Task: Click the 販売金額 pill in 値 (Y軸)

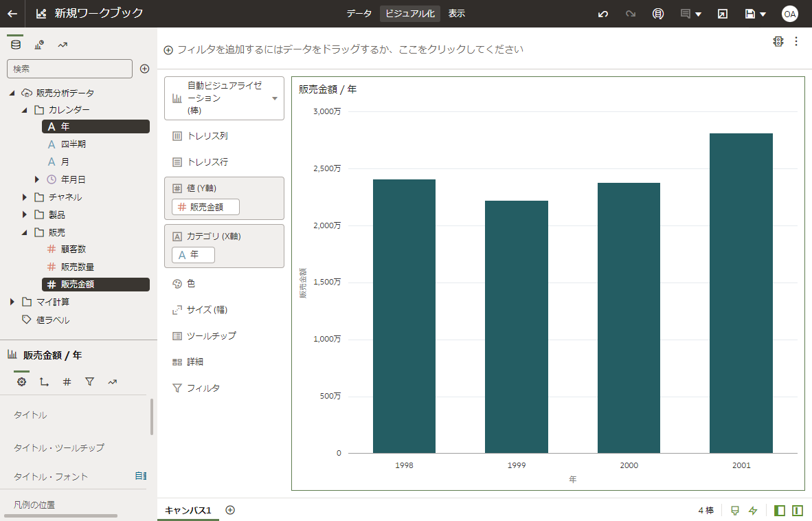Action: 205,207
